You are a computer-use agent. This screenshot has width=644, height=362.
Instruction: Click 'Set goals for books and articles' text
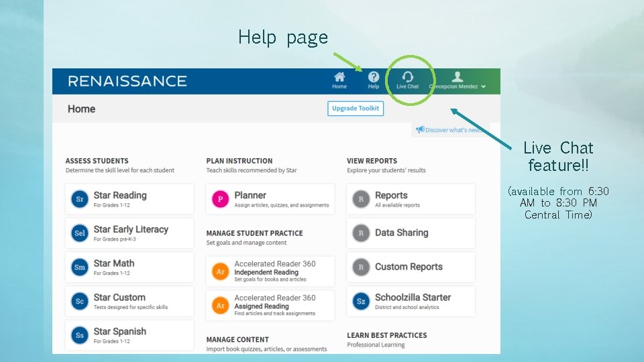click(270, 280)
